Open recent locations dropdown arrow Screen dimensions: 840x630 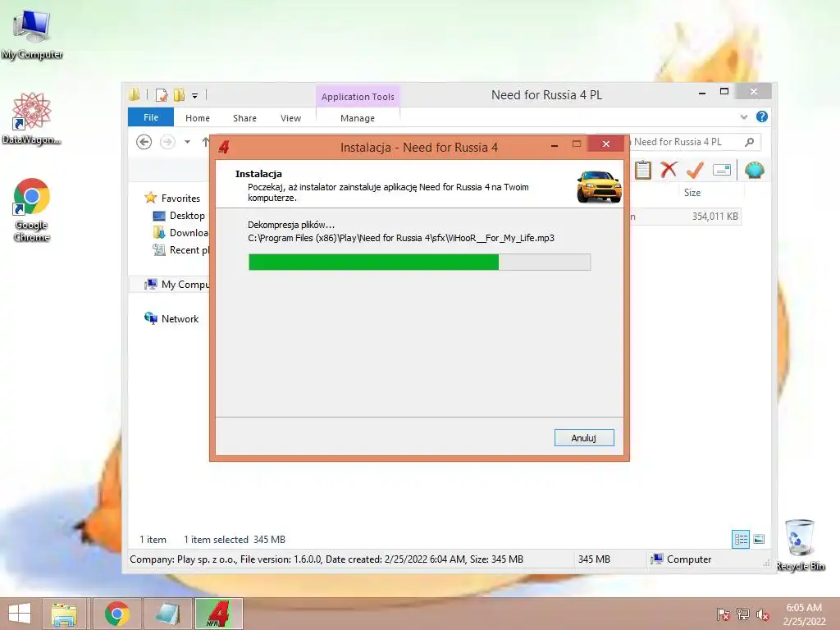(x=188, y=142)
